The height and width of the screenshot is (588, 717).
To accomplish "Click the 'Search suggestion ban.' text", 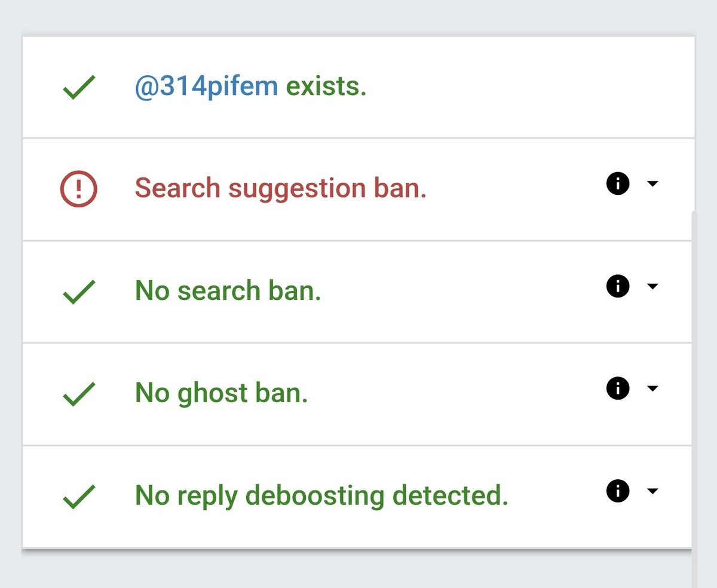I will click(280, 189).
